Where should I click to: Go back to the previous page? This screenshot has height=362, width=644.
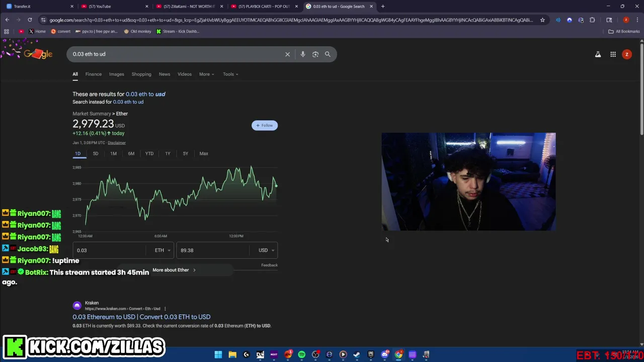click(7, 20)
